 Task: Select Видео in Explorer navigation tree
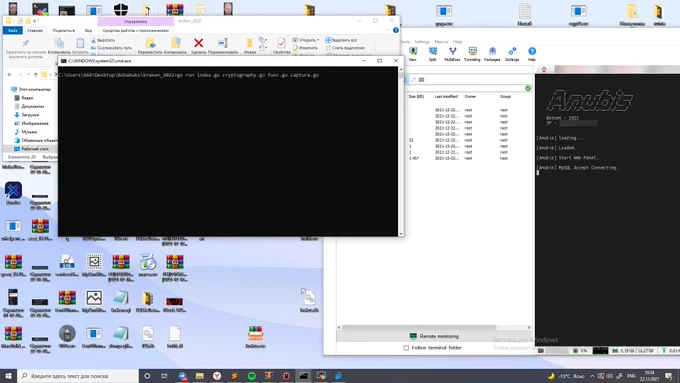click(24, 98)
